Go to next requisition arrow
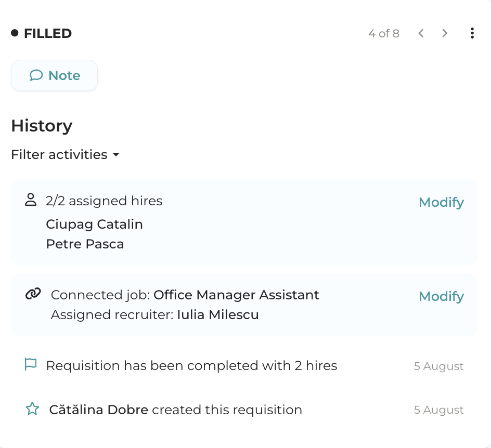 [445, 34]
